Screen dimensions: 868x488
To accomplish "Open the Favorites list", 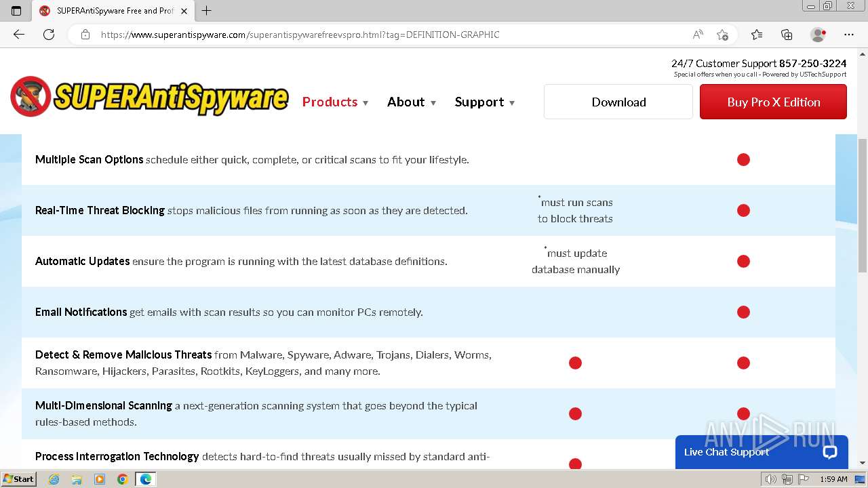I will [x=757, y=35].
